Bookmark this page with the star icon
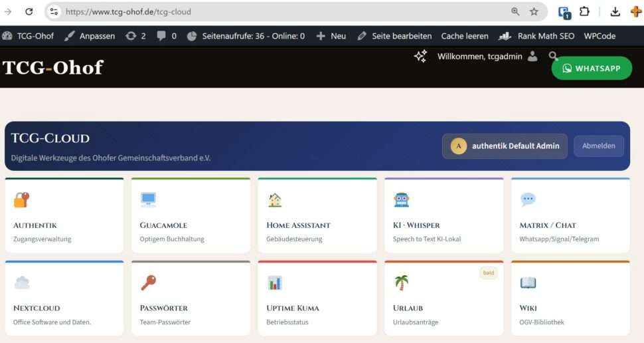644x343 pixels. click(x=534, y=11)
